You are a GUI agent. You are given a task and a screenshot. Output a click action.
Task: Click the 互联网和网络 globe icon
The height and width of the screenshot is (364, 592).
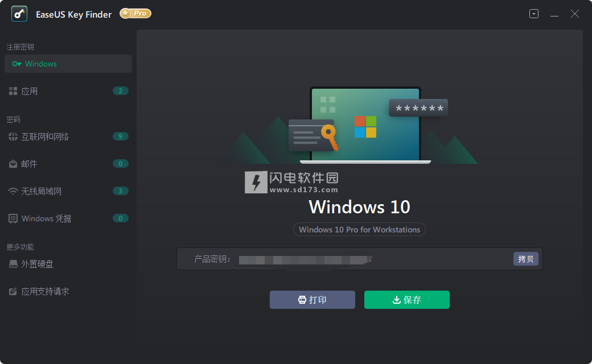pyautogui.click(x=13, y=136)
